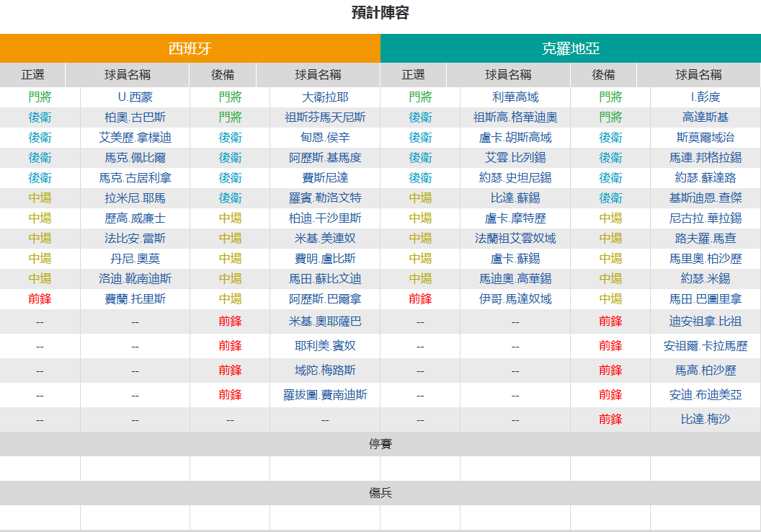
Task: Open substitute 馬田.蘇比文迪
Action: (x=325, y=279)
